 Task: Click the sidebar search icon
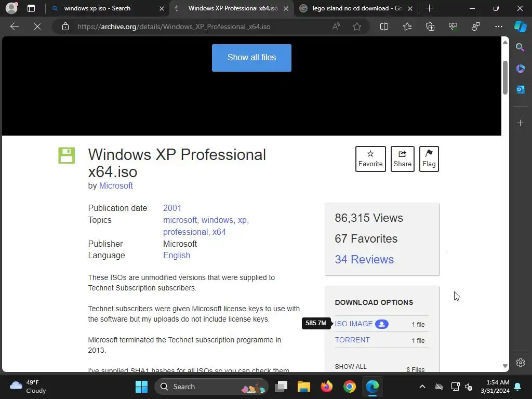click(x=520, y=47)
